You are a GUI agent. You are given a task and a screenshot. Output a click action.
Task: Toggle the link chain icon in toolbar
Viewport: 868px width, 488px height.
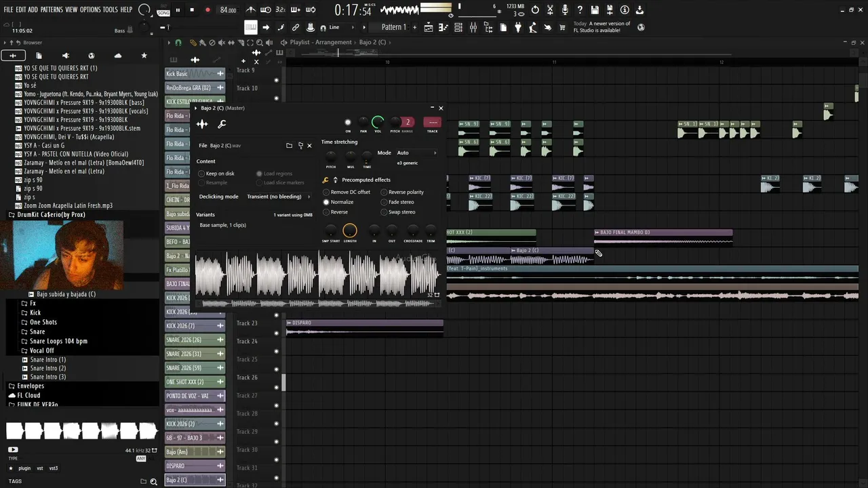(x=296, y=28)
